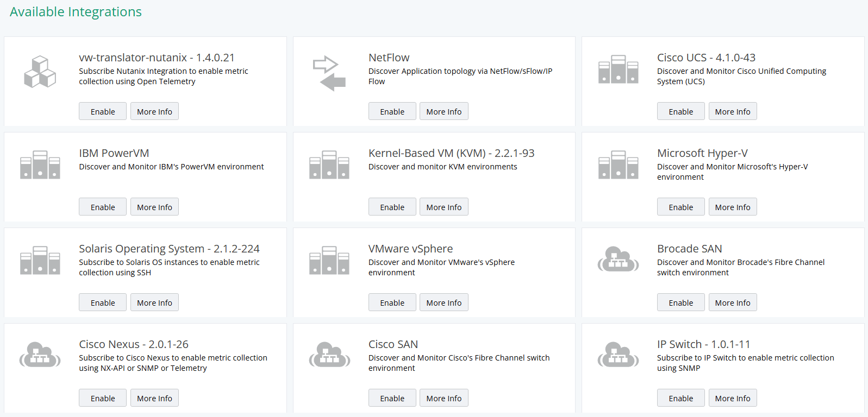Viewport: 868px width, 417px height.
Task: Enable the Solaris Operating System integration
Action: (x=103, y=302)
